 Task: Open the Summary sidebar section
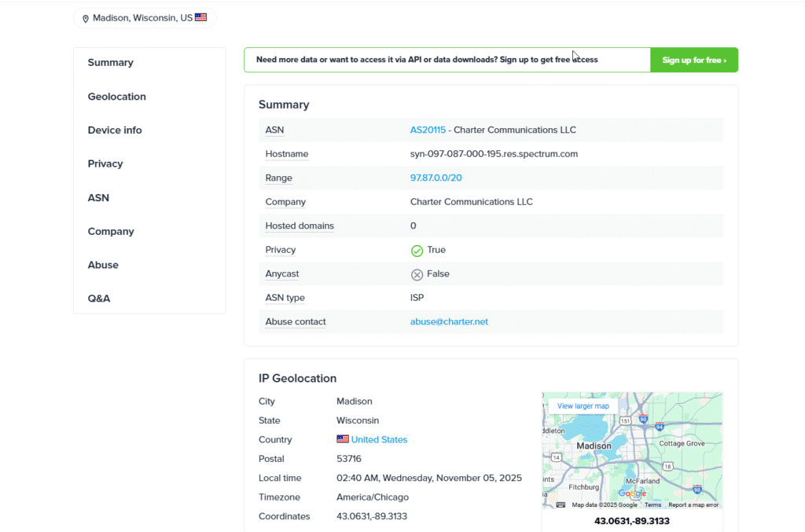tap(111, 63)
